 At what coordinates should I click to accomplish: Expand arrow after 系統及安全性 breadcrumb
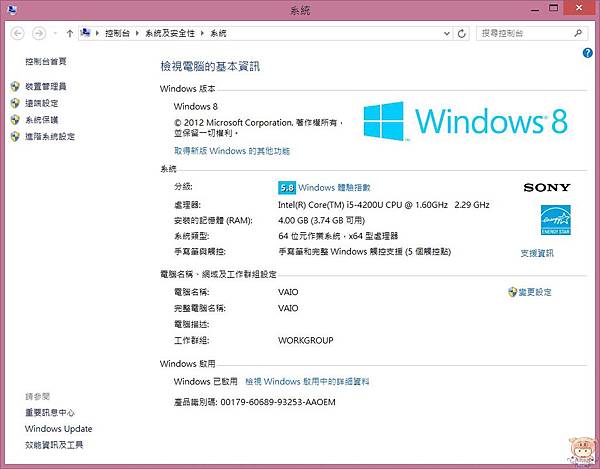coord(202,34)
